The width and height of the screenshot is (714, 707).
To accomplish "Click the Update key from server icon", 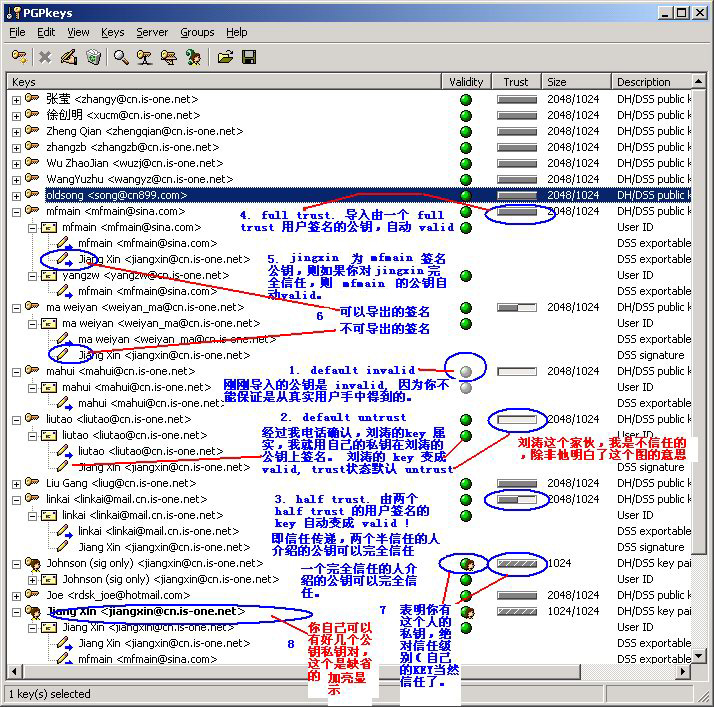I will (x=168, y=57).
